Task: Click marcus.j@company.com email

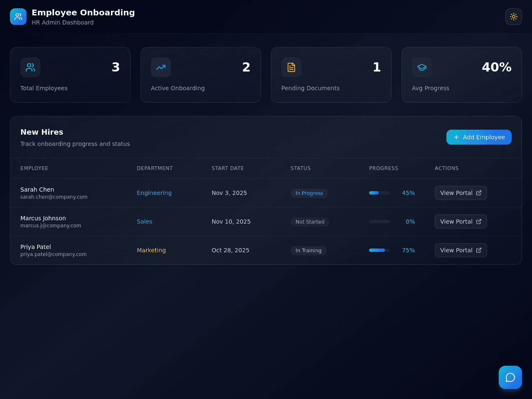Action: tap(51, 226)
